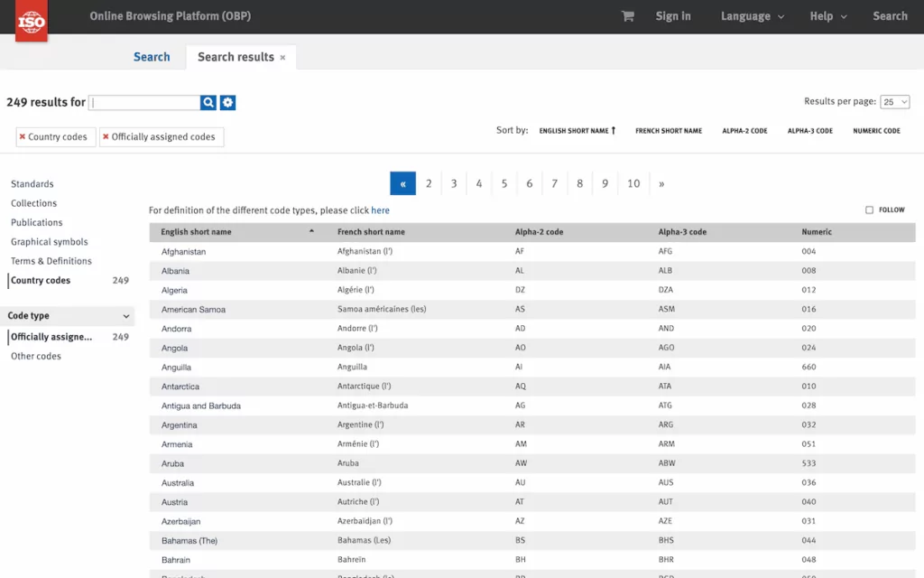
Task: Click the blue magnifier search icon
Action: pos(208,102)
